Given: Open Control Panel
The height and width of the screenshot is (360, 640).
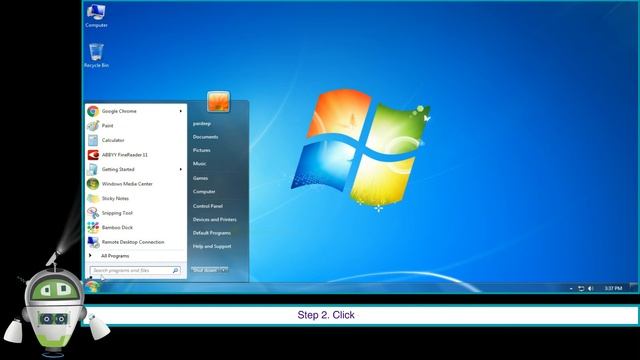Looking at the screenshot, I should pyautogui.click(x=208, y=206).
